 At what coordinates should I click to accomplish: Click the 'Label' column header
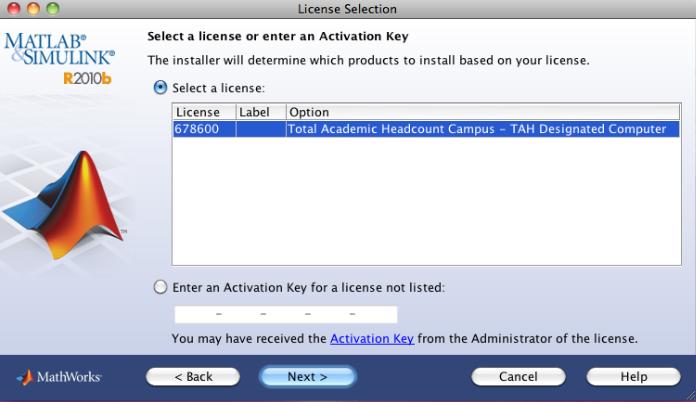(x=260, y=112)
